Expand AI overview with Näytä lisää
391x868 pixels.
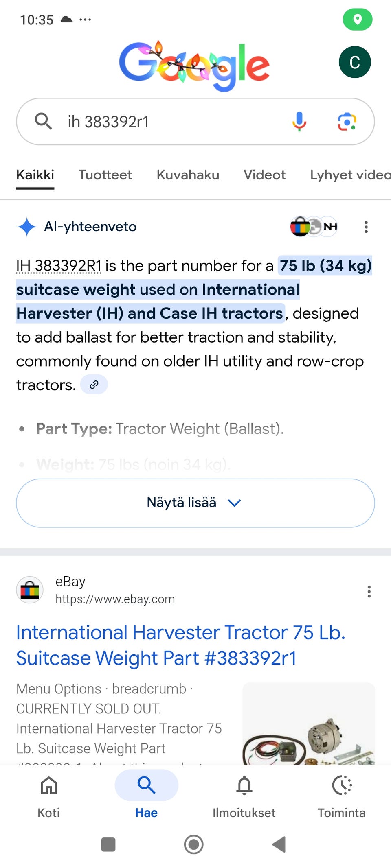195,503
